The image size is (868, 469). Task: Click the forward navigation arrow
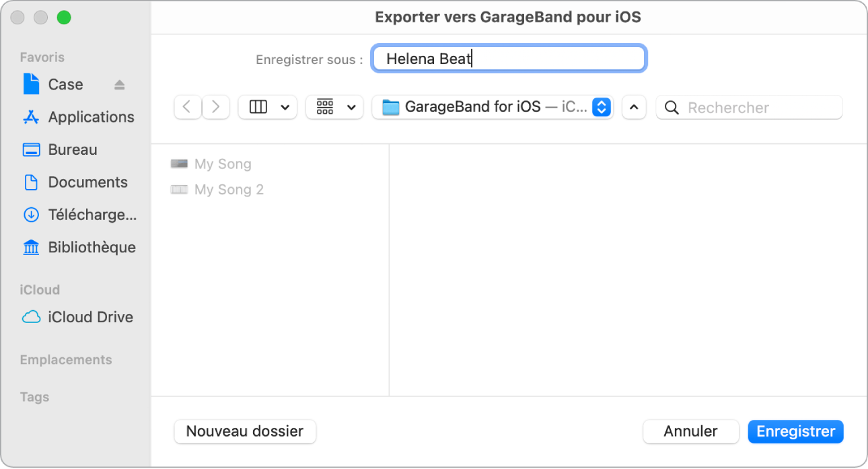click(x=216, y=106)
